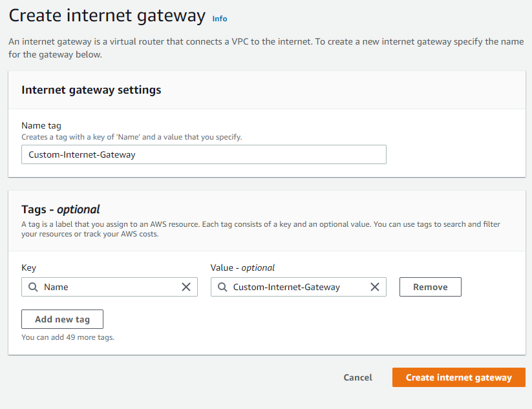Click the Key column label
The image size is (532, 409).
pyautogui.click(x=28, y=267)
